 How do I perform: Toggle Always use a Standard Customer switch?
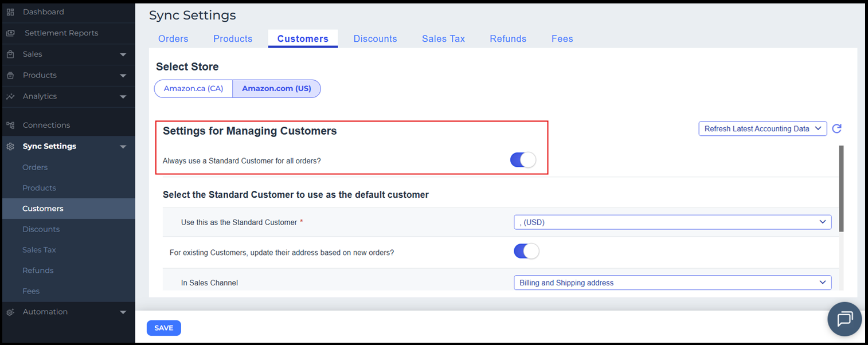click(523, 160)
